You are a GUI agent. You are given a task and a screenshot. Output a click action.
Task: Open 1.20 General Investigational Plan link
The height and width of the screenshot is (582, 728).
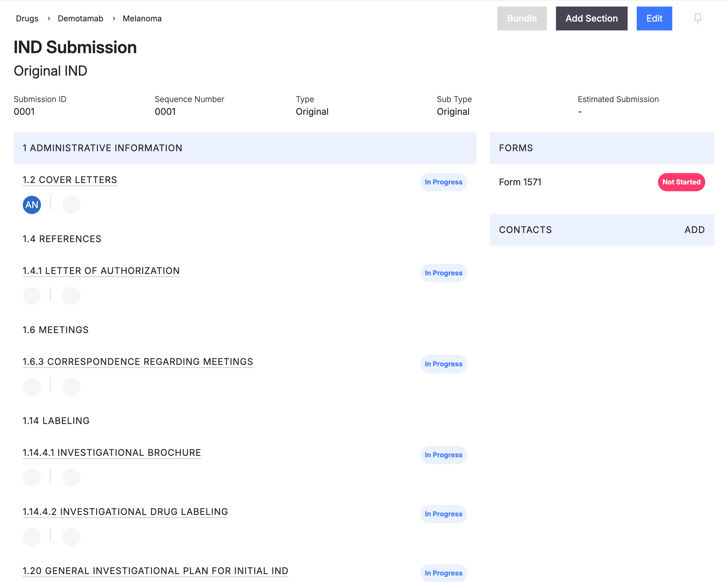click(155, 571)
